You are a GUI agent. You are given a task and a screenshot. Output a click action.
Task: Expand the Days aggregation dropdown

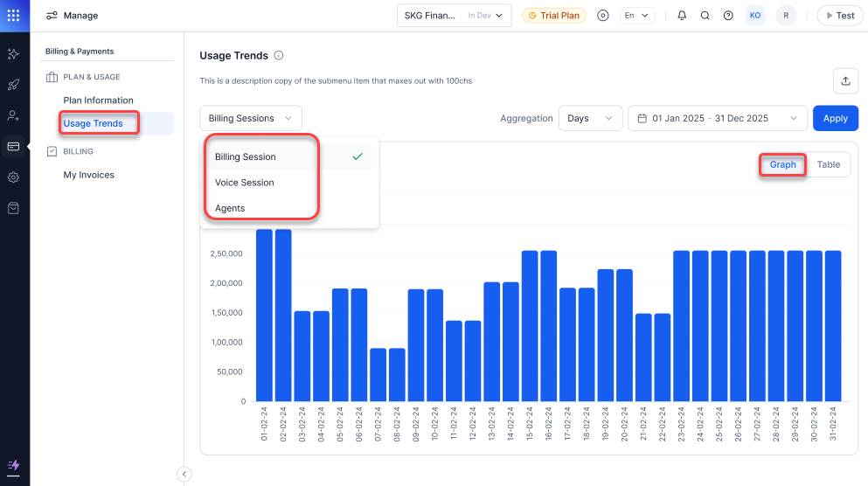[x=590, y=118]
